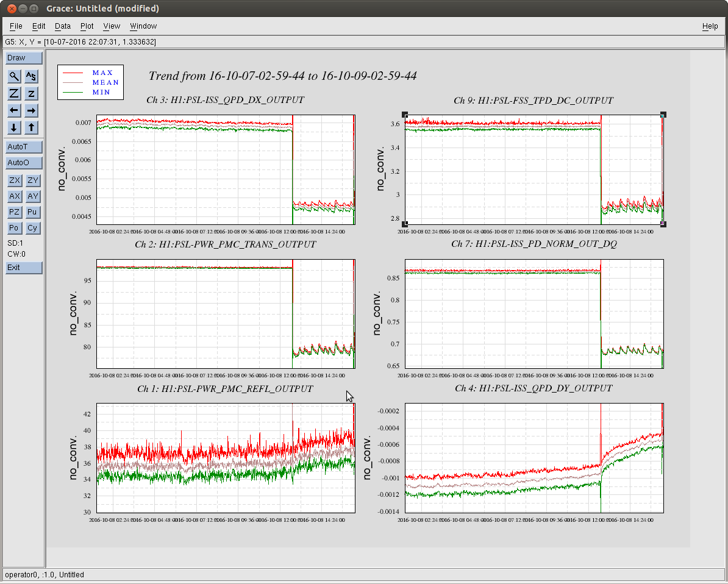Viewport: 728px width, 584px height.
Task: Click the 'Ch 7: H1:PSL-ISS_PD_NORM_OUT_DQ' graph title
Action: [534, 244]
